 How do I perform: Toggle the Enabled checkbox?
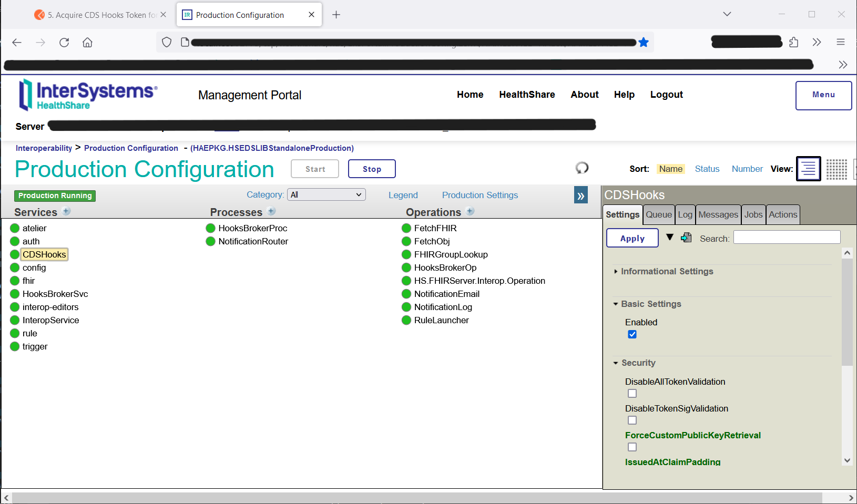(x=632, y=334)
